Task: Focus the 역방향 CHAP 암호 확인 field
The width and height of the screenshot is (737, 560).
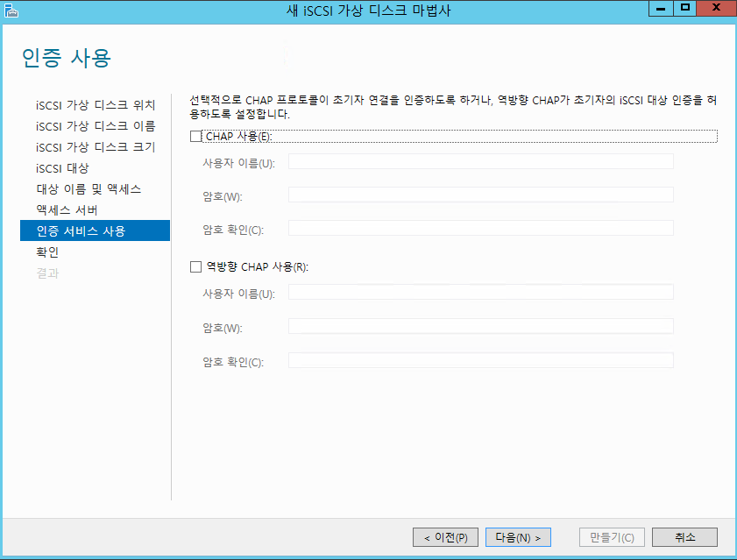Action: point(480,360)
